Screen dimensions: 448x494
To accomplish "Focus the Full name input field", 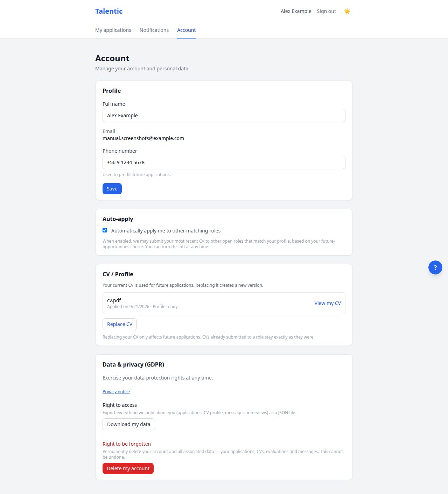I will [224, 116].
